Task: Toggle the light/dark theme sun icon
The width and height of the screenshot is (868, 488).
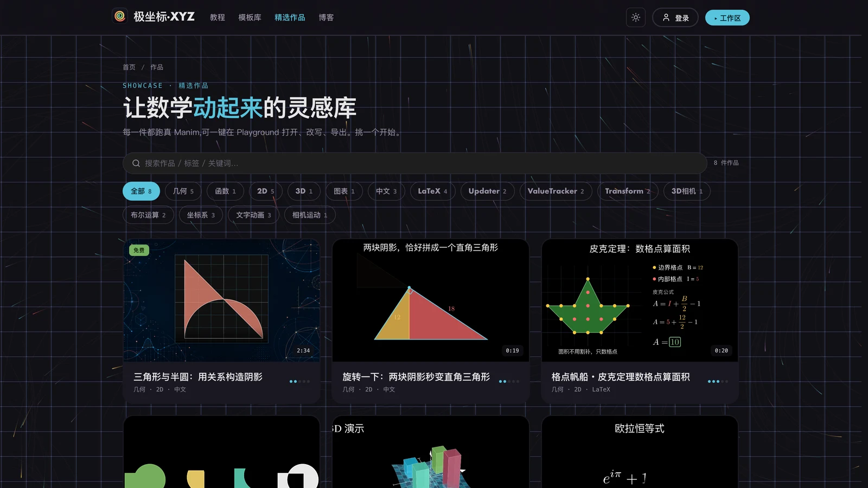Action: pyautogui.click(x=636, y=17)
